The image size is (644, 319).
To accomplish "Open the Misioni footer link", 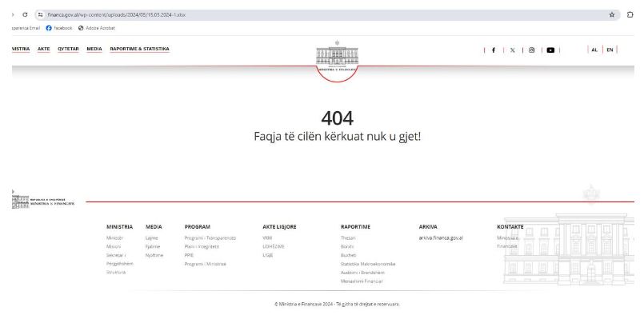I will (x=114, y=246).
